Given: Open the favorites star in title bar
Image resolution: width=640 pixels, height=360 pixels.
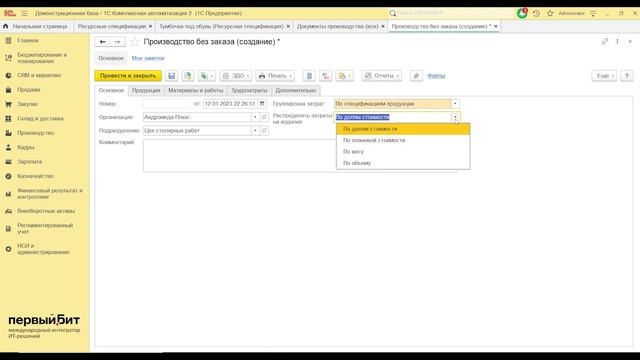Looking at the screenshot, I should pyautogui.click(x=550, y=13).
